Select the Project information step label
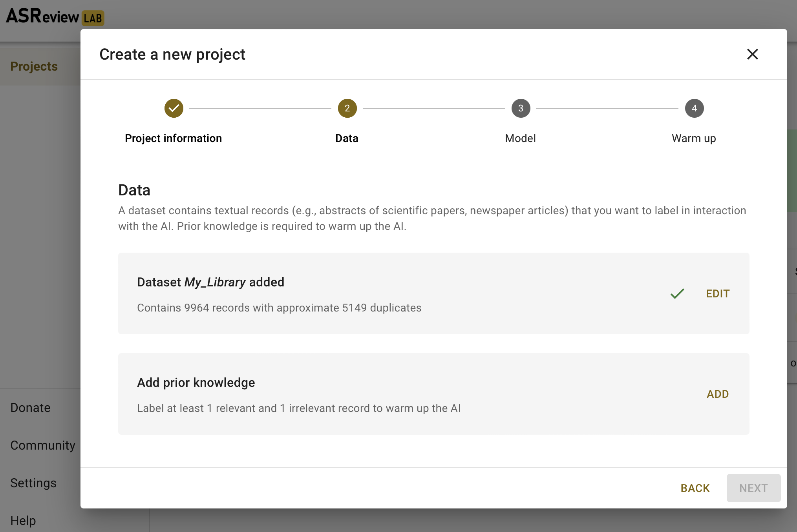This screenshot has width=797, height=532. click(173, 138)
